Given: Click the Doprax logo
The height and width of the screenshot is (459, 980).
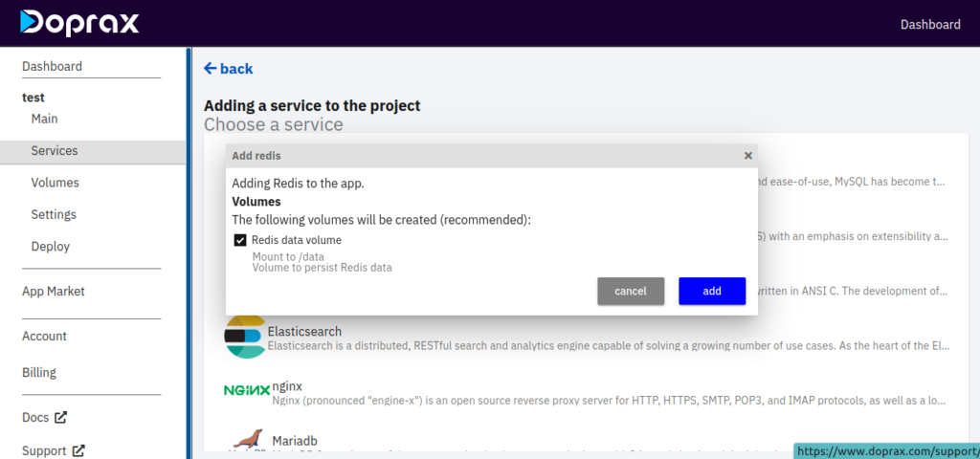Looking at the screenshot, I should 79,23.
